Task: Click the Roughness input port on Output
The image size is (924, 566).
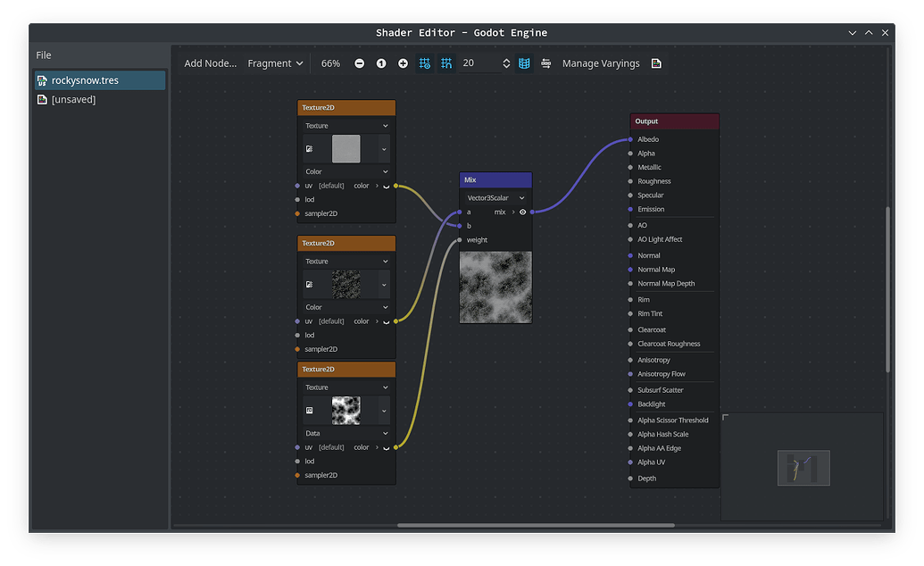Action: pos(630,181)
